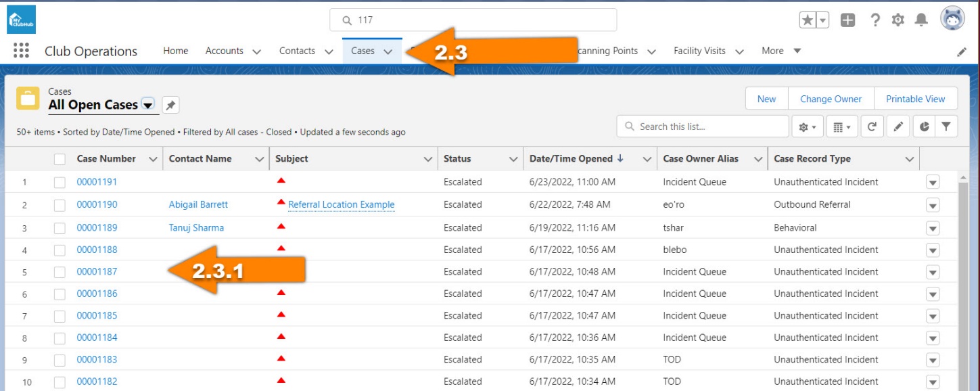Pin the All Open Cases list view

pyautogui.click(x=170, y=105)
